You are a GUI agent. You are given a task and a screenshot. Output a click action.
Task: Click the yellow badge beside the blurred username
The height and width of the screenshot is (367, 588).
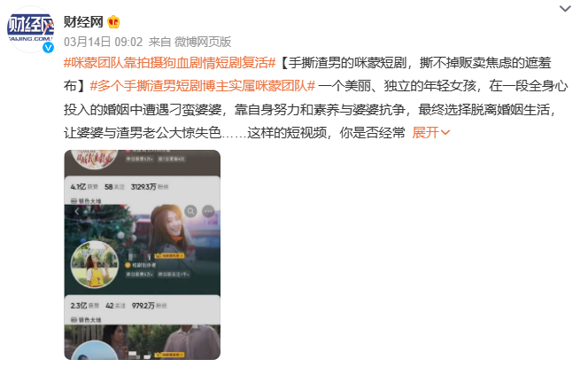pyautogui.click(x=170, y=256)
